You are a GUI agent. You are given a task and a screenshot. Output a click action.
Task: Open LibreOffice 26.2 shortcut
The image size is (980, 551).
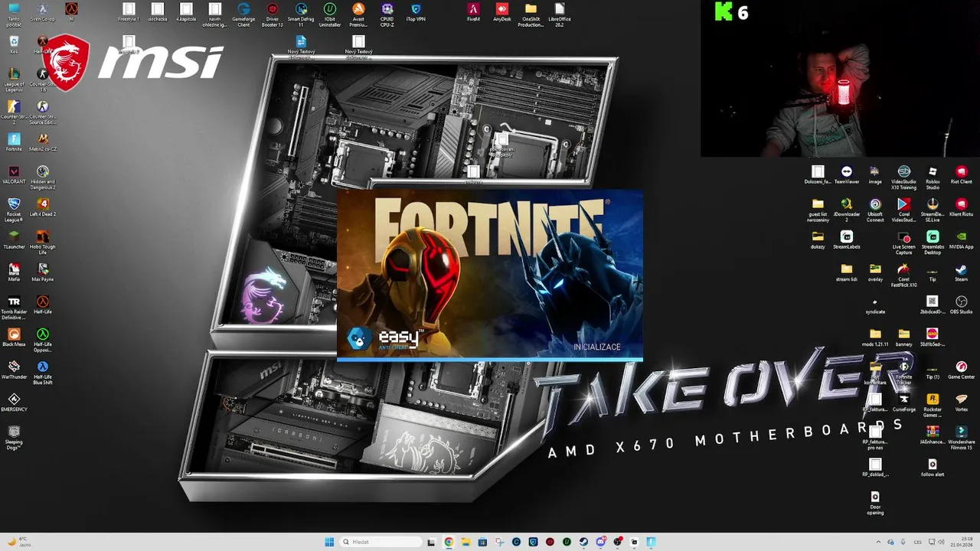coord(560,13)
